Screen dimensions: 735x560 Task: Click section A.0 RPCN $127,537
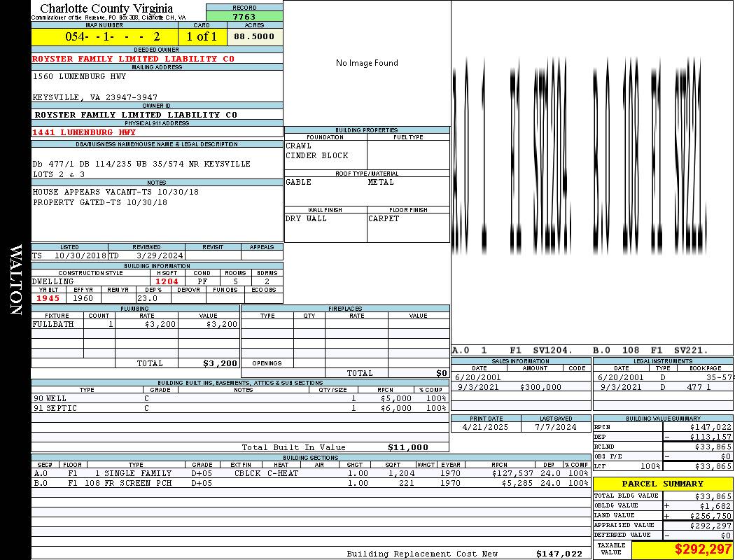coord(512,474)
